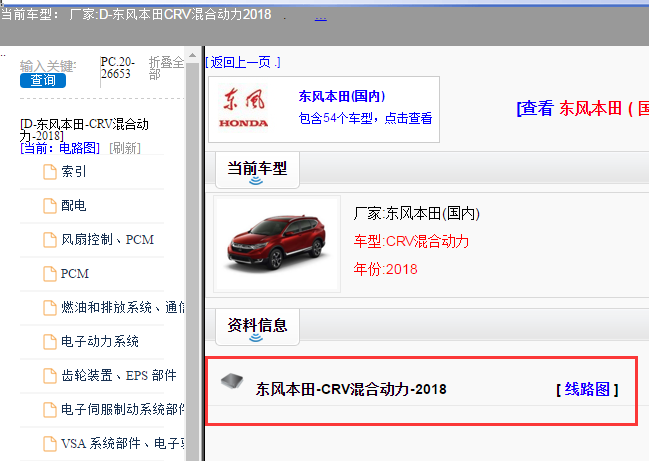Click 包含54个车型，点击查看 link
649x461 pixels.
(x=365, y=118)
